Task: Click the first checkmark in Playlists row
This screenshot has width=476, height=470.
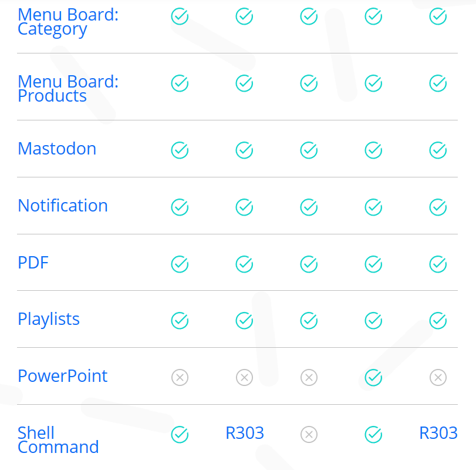Action: (180, 320)
